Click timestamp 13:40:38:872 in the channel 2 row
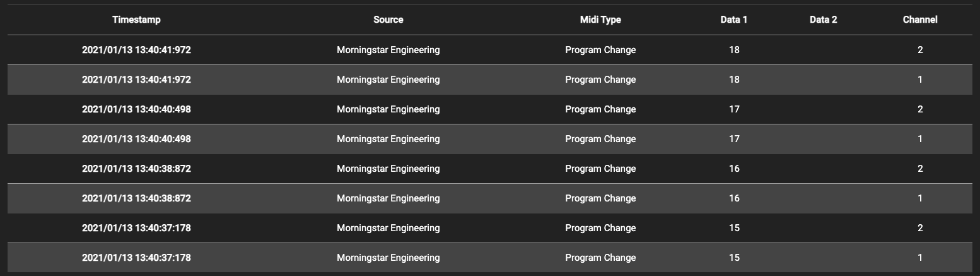Image resolution: width=980 pixels, height=276 pixels. tap(136, 169)
